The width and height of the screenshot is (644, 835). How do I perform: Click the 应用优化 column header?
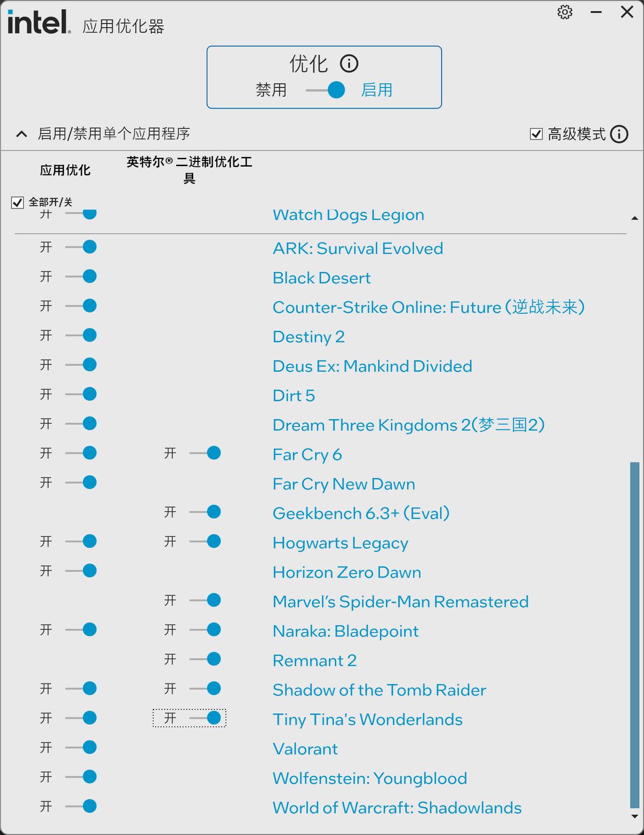(65, 171)
